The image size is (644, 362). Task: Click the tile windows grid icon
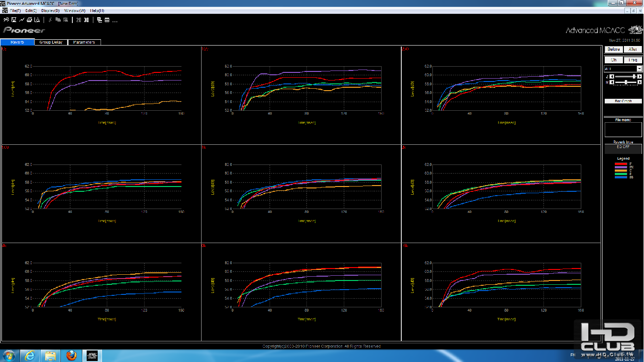(107, 20)
